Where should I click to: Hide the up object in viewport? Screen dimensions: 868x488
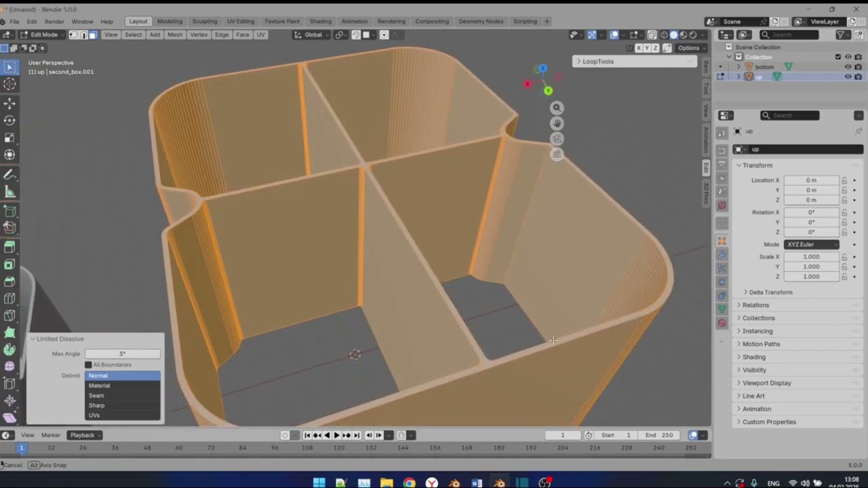click(848, 77)
